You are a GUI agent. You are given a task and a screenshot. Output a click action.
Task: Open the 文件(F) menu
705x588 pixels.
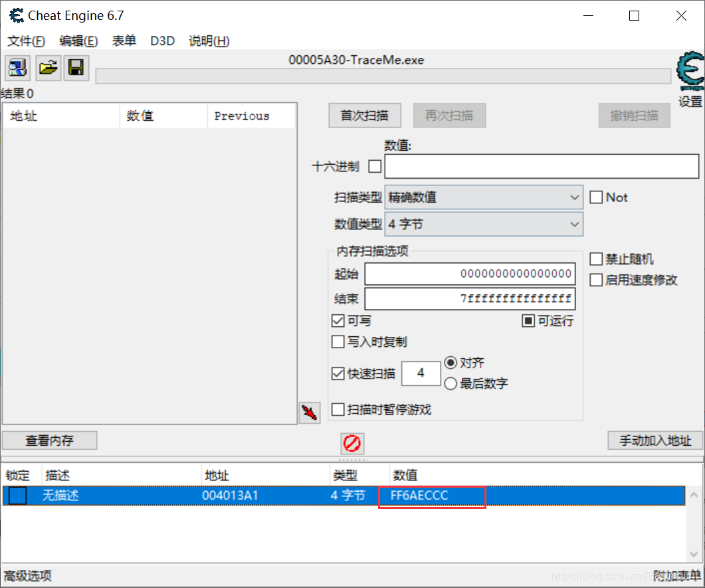tap(26, 41)
